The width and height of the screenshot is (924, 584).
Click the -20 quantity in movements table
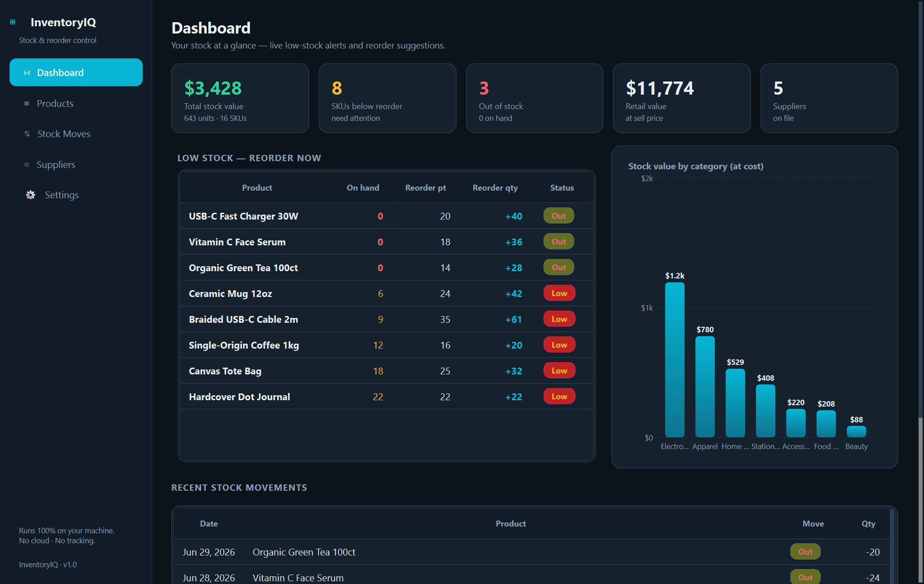(873, 552)
